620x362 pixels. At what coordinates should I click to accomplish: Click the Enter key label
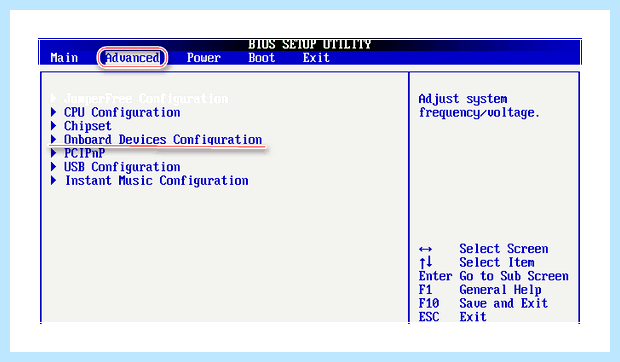coord(435,276)
